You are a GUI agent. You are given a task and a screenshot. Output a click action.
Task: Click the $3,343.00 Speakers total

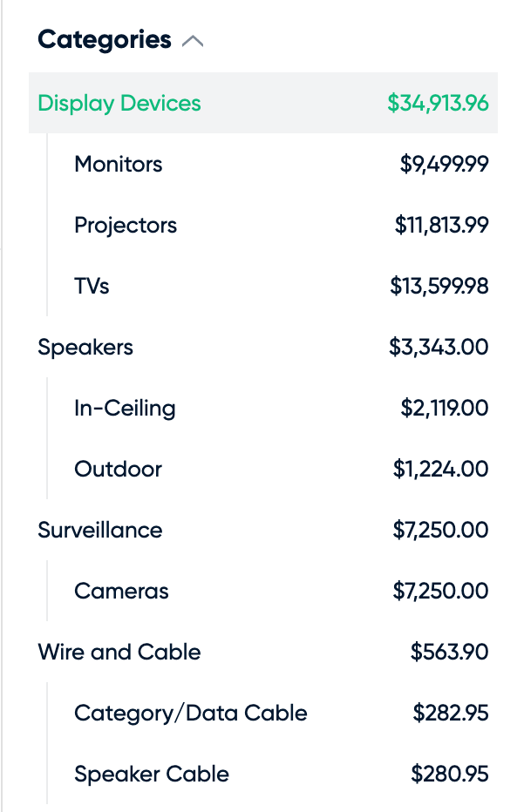point(439,347)
